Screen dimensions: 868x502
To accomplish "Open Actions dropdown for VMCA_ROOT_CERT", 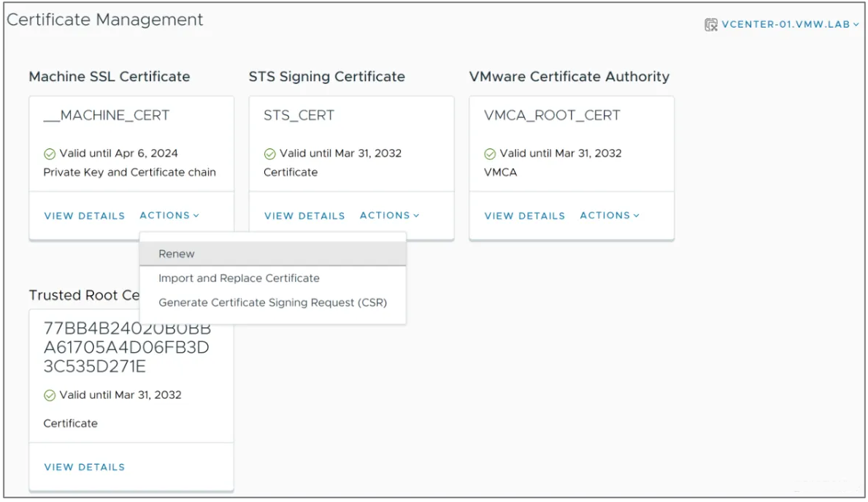I will (610, 215).
